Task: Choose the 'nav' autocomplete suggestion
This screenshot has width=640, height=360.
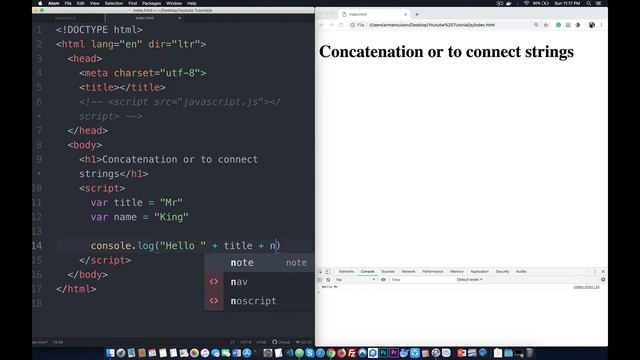Action: [x=260, y=282]
